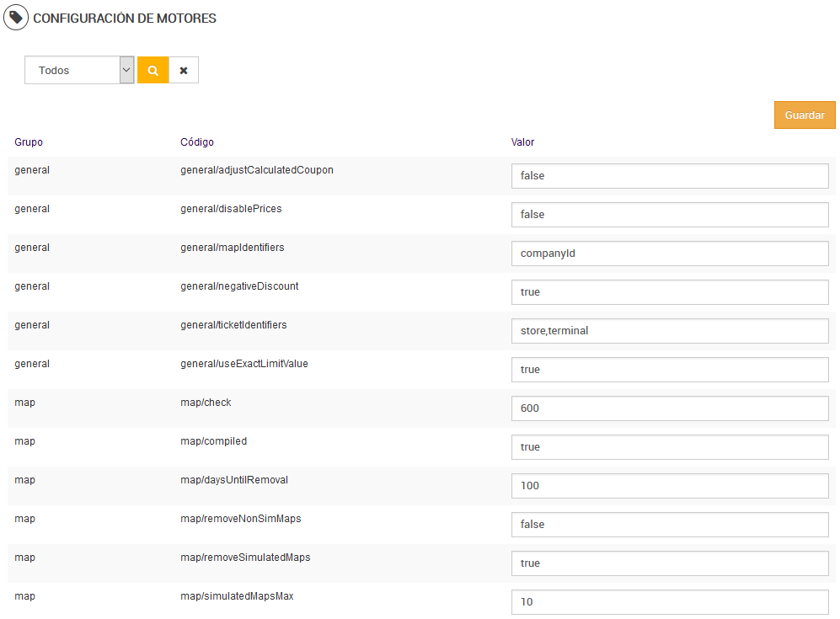This screenshot has width=840, height=619.
Task: Click the tag icon beside page title
Action: coord(15,18)
